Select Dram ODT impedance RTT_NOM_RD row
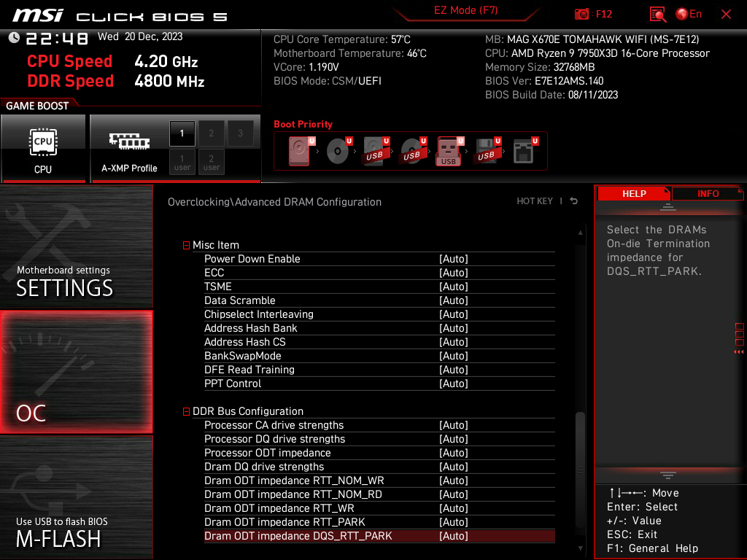 (x=379, y=494)
